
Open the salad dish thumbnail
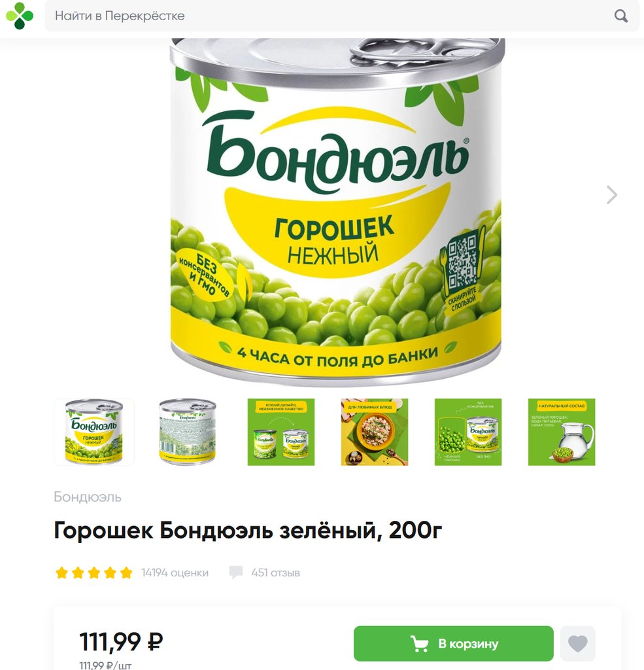[x=375, y=432]
